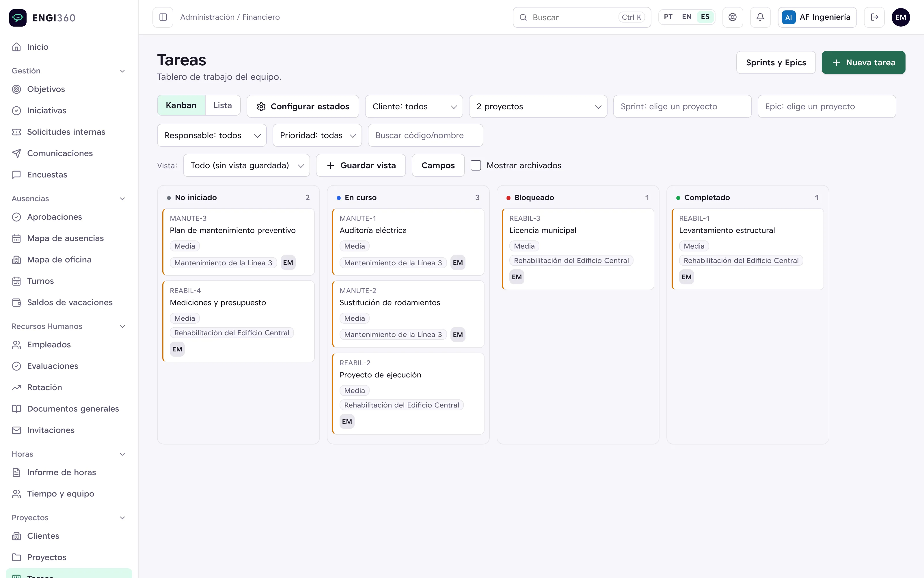Click the Encuestas speech-bubble icon
The width and height of the screenshot is (924, 578).
click(16, 175)
